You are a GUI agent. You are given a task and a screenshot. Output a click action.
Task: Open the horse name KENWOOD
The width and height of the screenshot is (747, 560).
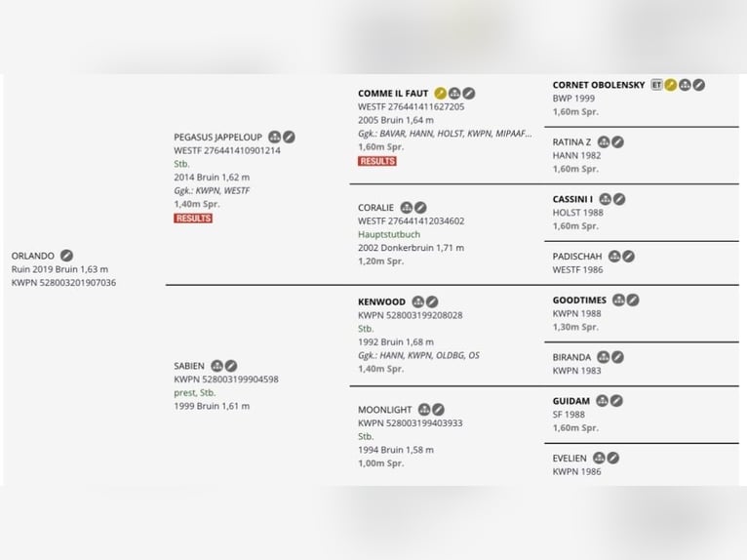381,302
